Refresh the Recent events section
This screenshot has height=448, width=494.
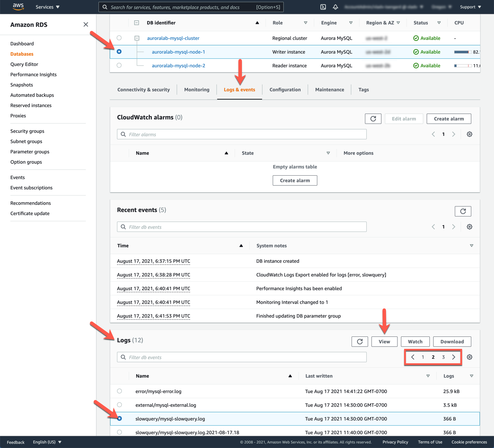(463, 211)
